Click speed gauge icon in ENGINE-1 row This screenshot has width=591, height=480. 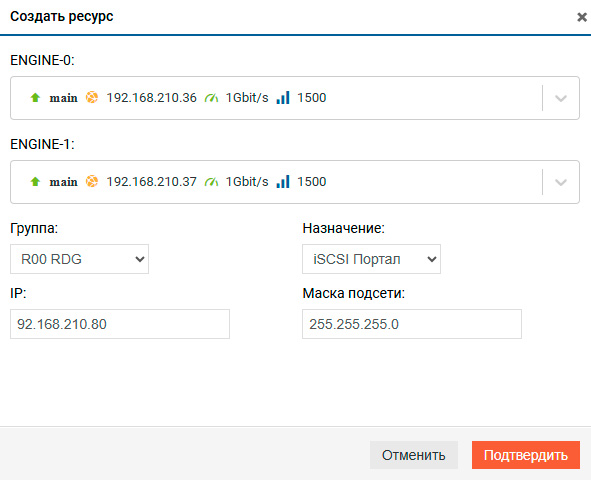point(211,182)
